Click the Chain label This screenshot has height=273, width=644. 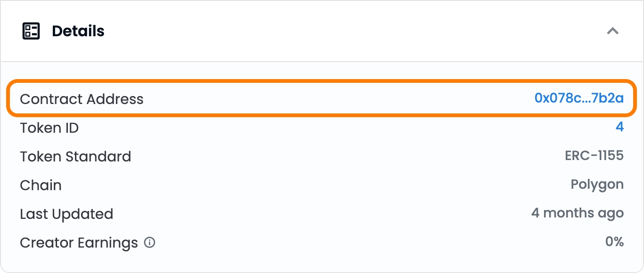tap(41, 185)
